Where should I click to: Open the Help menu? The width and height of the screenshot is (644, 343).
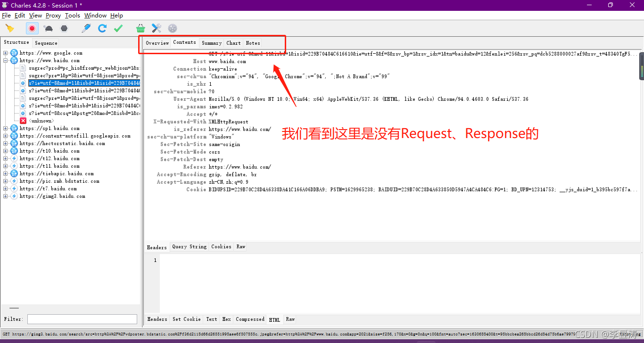coord(116,16)
